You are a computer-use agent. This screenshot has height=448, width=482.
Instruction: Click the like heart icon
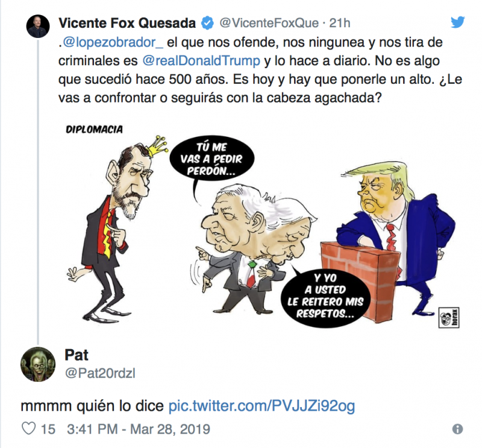(x=29, y=429)
